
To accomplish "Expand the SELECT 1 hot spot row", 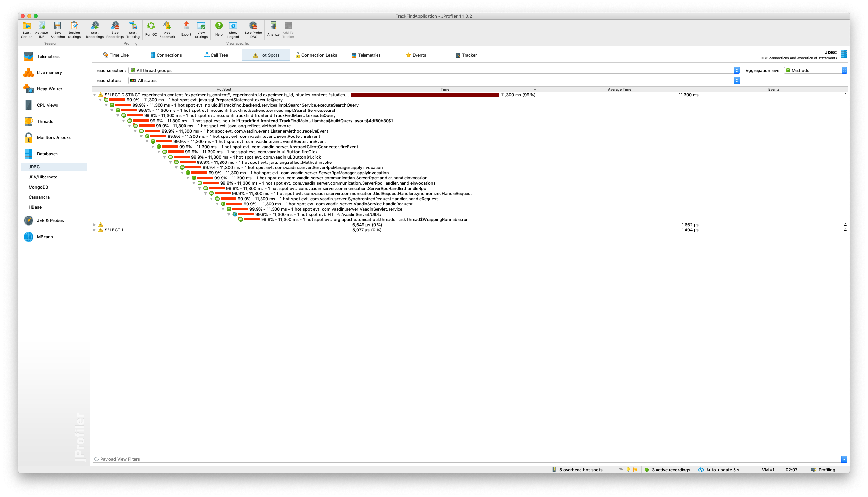I will (x=95, y=230).
